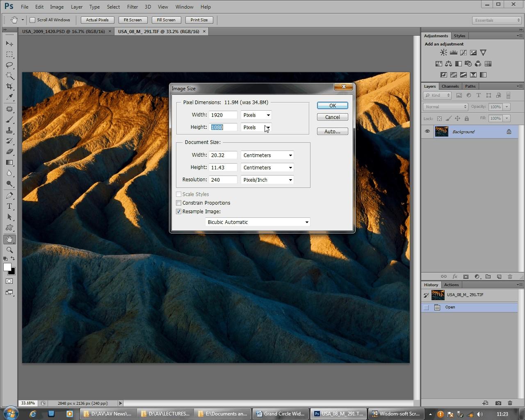Image resolution: width=525 pixels, height=420 pixels.
Task: Select the Zoom tool in toolbar
Action: click(x=9, y=250)
